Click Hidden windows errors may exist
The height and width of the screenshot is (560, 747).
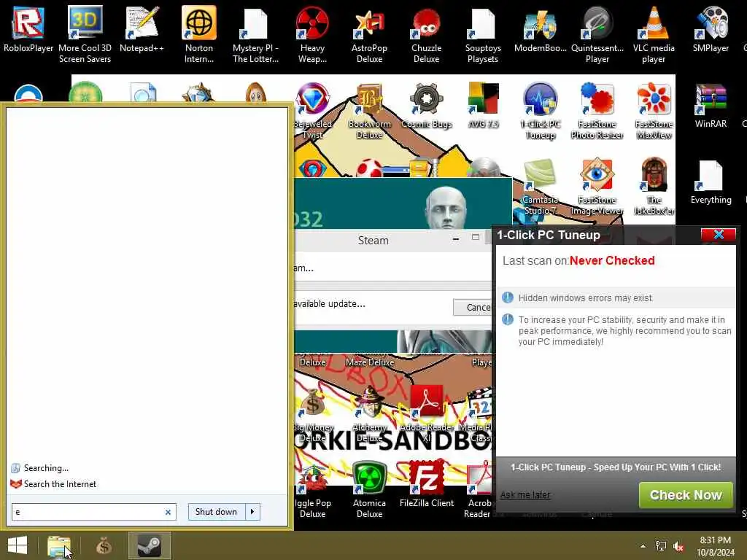point(586,298)
